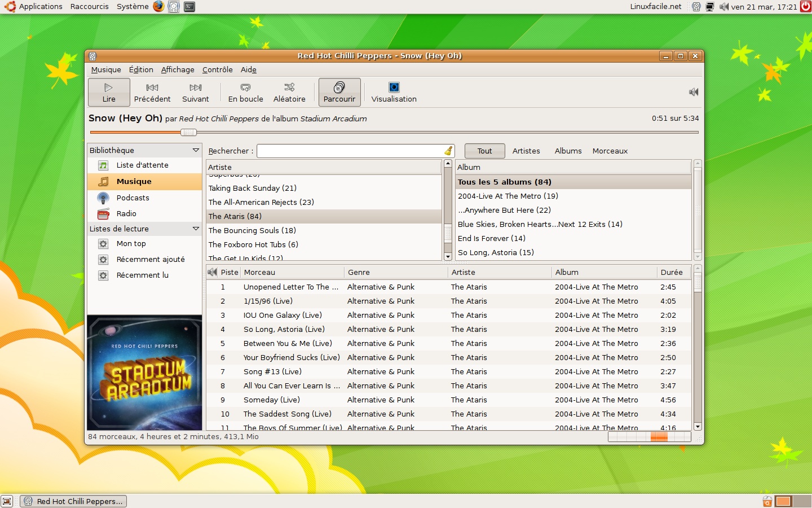Select album 2004-Live At The Metro (19)

point(573,196)
